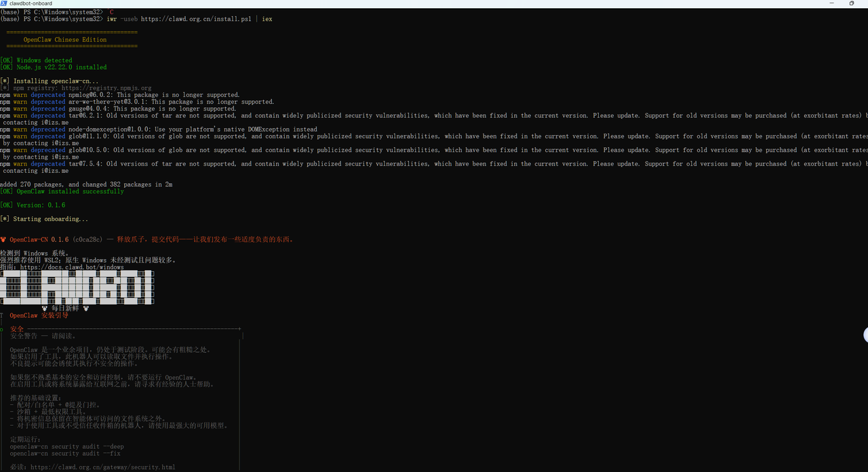Click the npmlog@6.0.2 deprecation warning
The width and height of the screenshot is (868, 472).
pos(120,95)
